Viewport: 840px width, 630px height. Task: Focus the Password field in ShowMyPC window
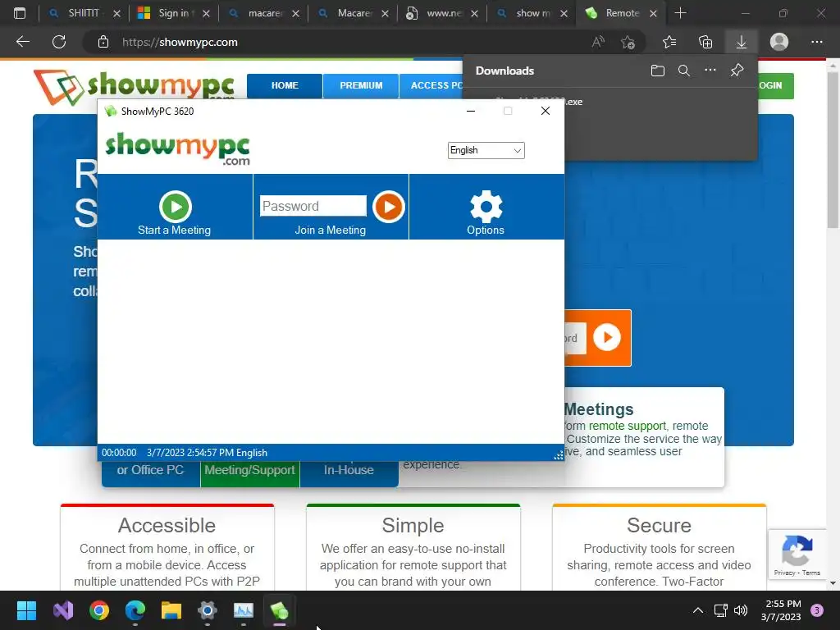[x=313, y=206]
